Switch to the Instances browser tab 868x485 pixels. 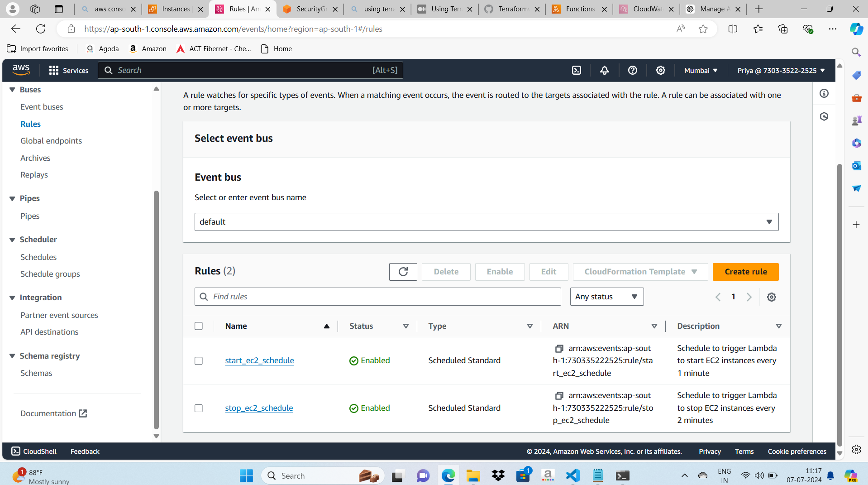(x=176, y=9)
